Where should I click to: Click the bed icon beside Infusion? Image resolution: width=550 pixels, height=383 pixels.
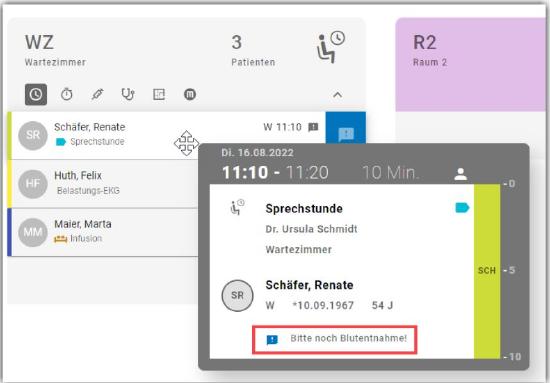pos(60,239)
